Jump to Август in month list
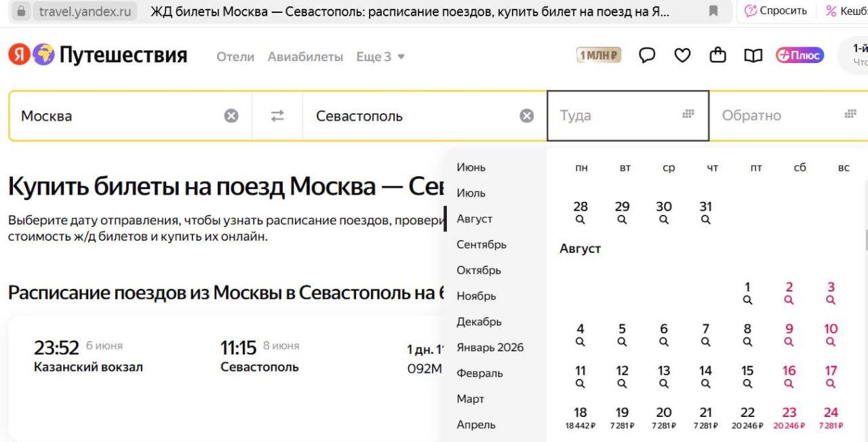 [475, 219]
